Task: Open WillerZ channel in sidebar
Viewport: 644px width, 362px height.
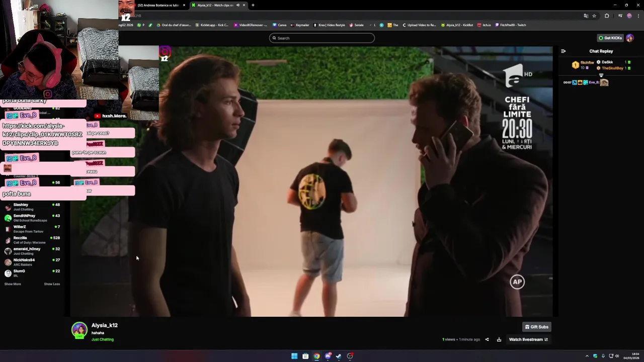Action: pos(31,229)
